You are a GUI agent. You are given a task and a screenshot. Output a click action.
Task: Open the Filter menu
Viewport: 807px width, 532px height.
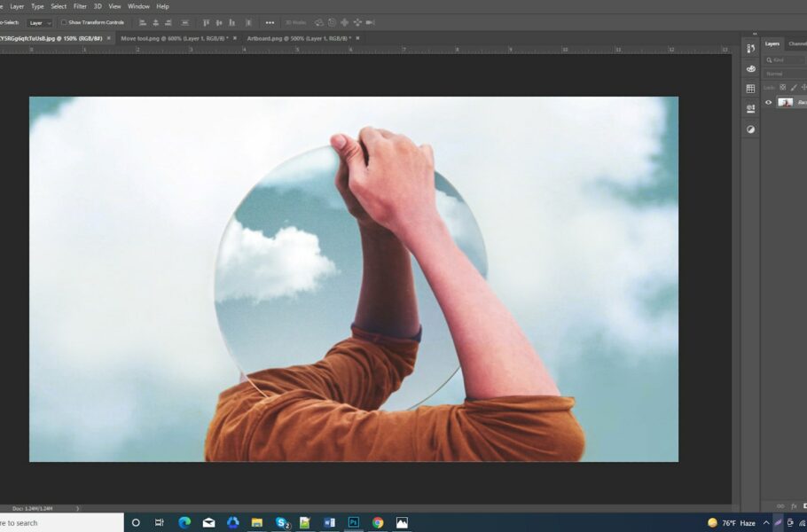(x=80, y=6)
